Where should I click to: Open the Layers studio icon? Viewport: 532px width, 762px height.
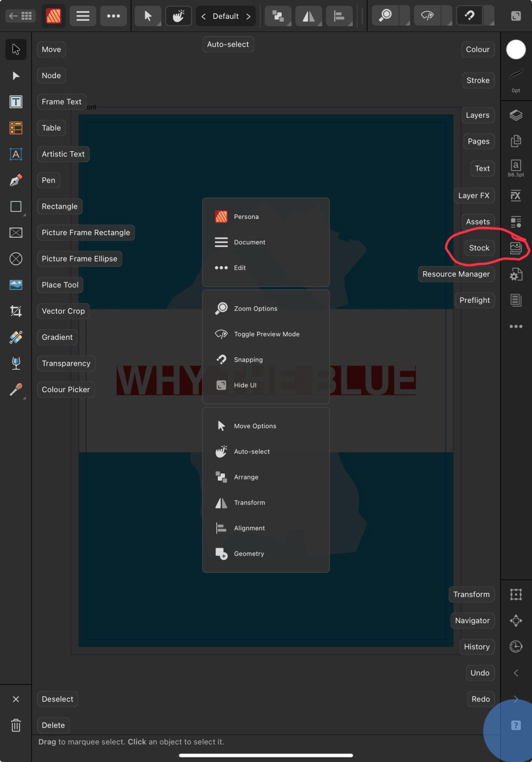pos(516,115)
